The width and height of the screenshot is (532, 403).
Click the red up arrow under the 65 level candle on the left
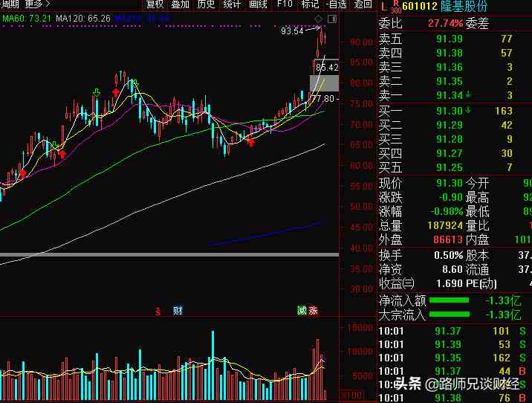[62, 154]
